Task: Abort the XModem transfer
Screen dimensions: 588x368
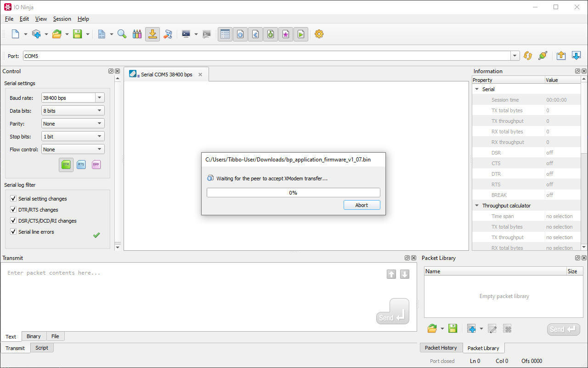Action: [362, 205]
